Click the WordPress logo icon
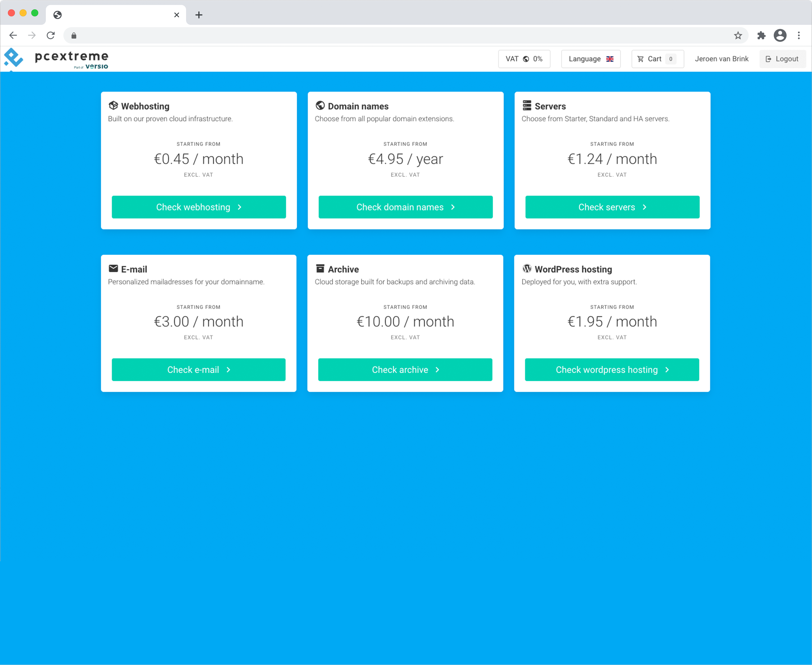This screenshot has height=665, width=812. (527, 269)
